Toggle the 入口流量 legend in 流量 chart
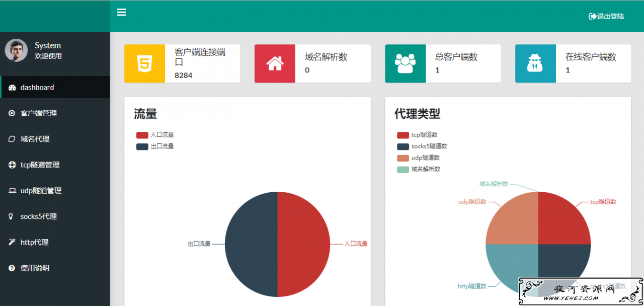 point(155,134)
